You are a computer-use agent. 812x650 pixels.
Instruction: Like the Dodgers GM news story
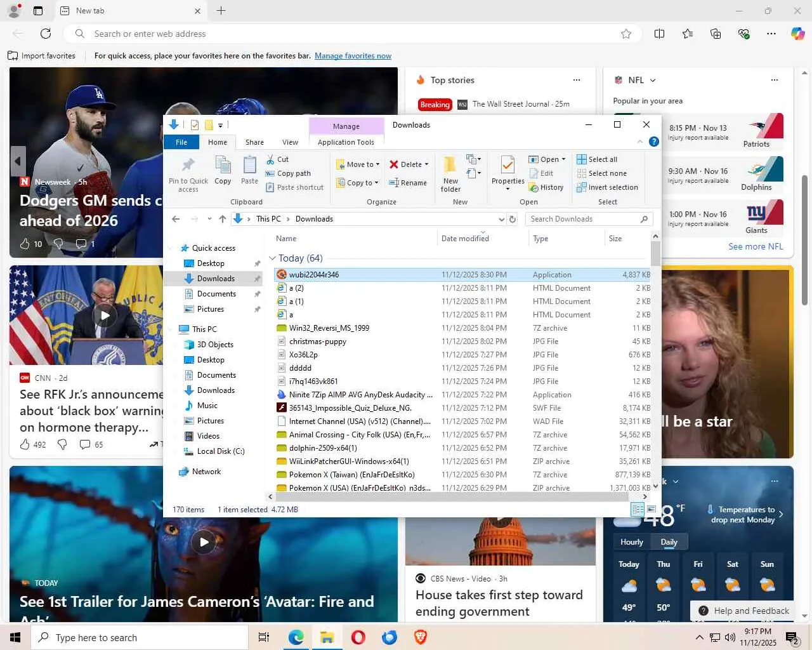(x=25, y=244)
